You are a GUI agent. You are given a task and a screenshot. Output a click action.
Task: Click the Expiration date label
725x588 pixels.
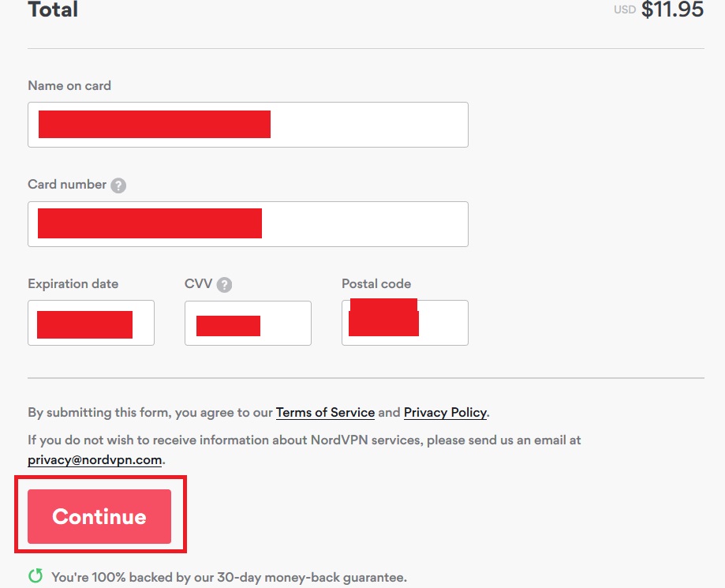point(73,283)
